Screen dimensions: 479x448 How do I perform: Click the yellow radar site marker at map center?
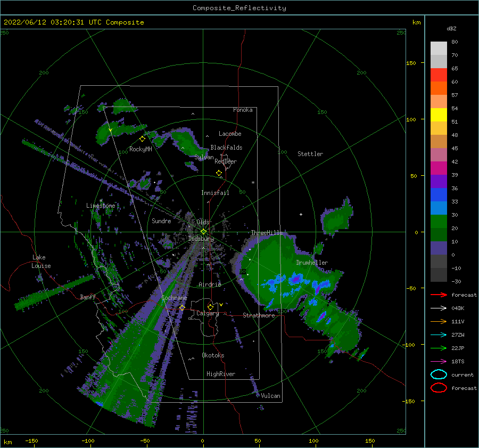coord(203,232)
